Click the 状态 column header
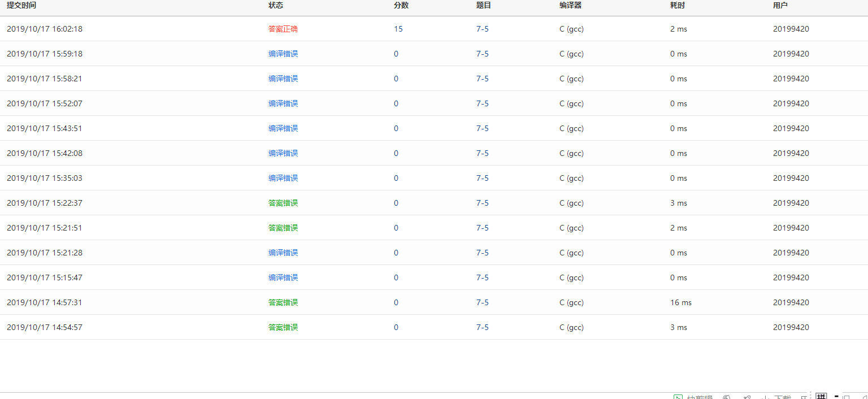 276,5
